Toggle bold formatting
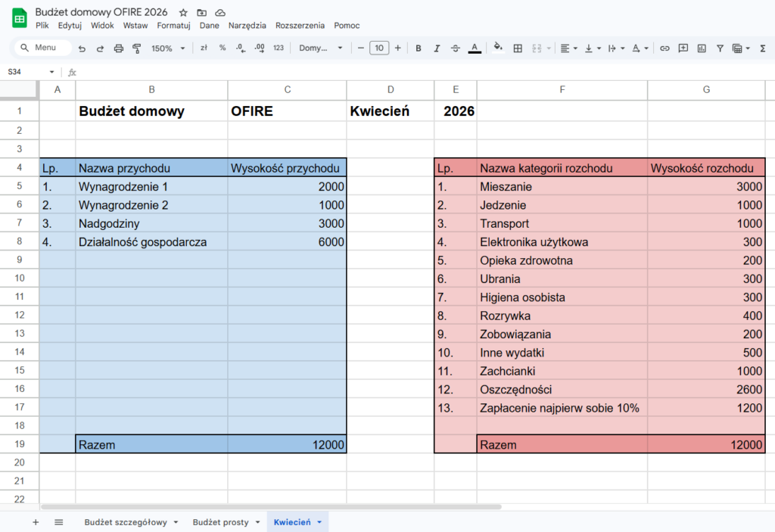Viewport: 775px width, 532px height. 419,48
